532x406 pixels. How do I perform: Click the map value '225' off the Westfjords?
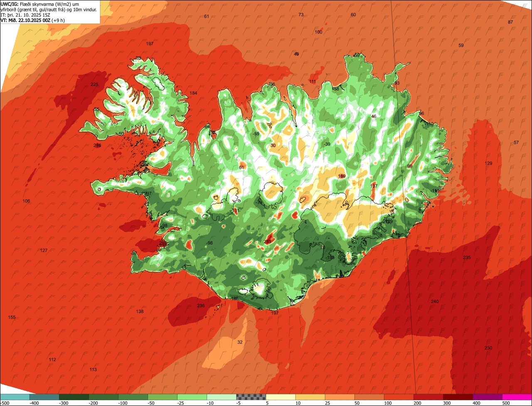[x=94, y=84]
